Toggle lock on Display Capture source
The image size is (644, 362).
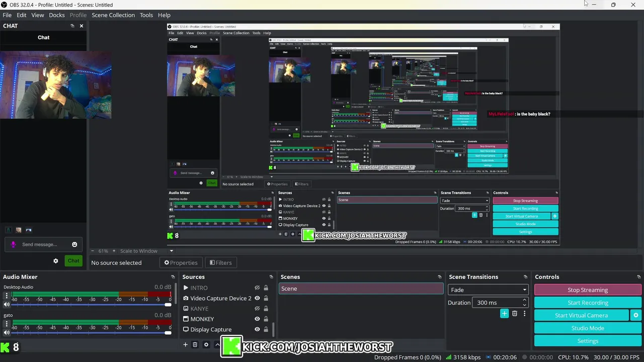click(x=266, y=329)
